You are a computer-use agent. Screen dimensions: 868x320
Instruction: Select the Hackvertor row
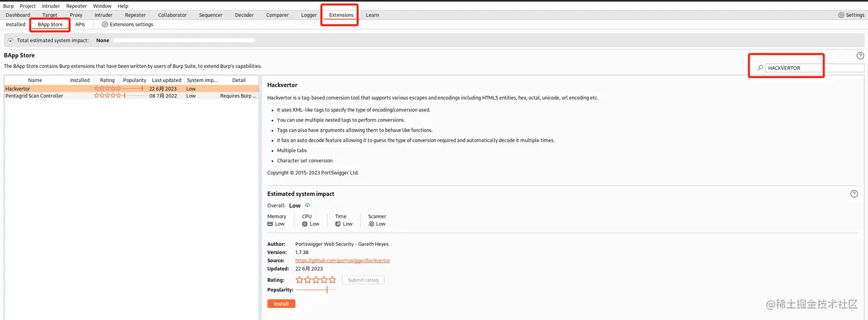(x=131, y=89)
